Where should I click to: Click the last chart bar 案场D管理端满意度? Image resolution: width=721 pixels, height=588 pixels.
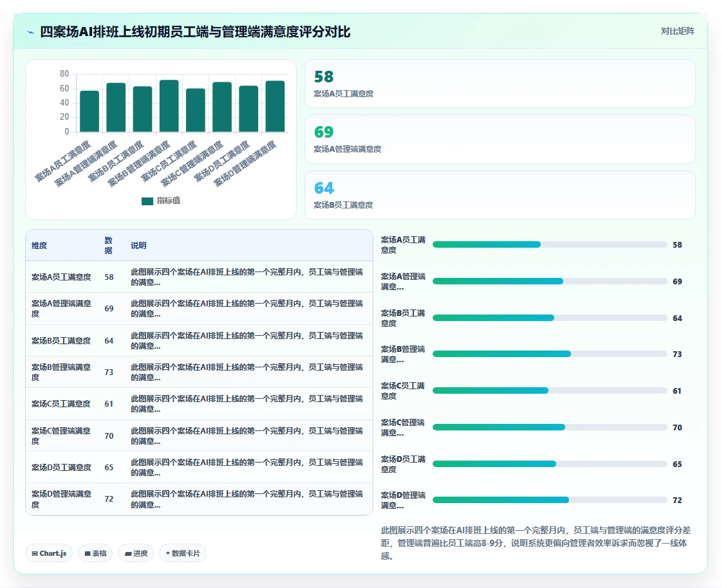pos(275,106)
